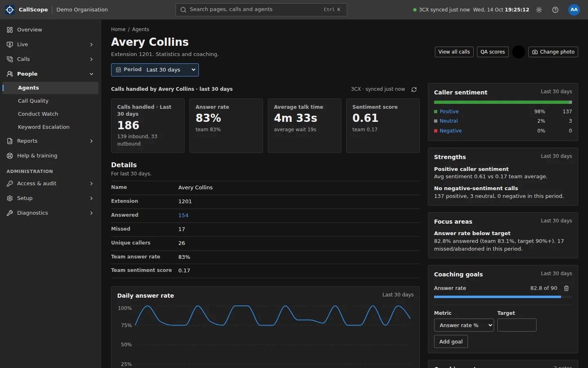Click the search magnifier icon
The image size is (588, 368).
point(183,10)
